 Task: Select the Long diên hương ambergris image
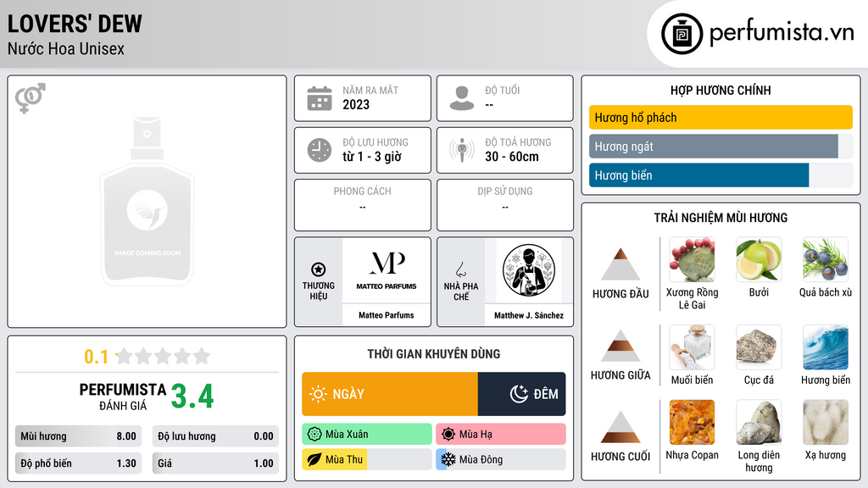pos(759,423)
